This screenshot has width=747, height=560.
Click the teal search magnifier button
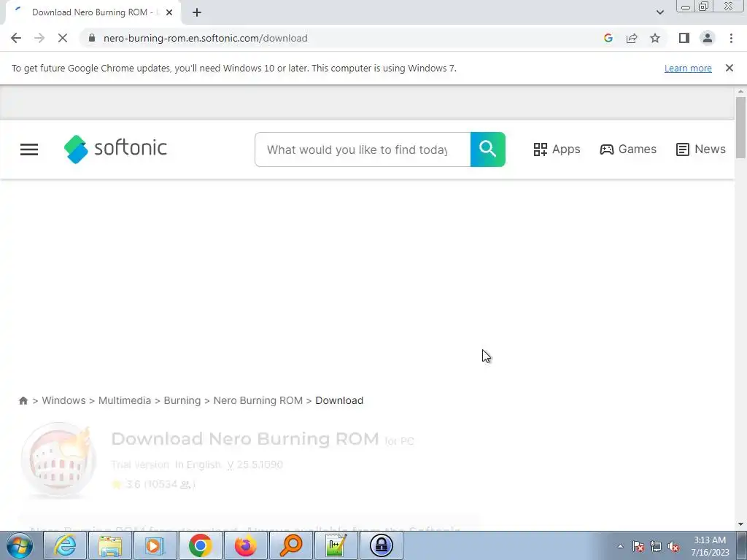click(x=488, y=149)
